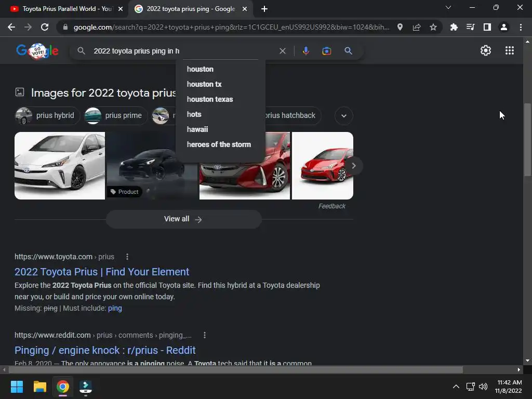
Task: Close the YouTube tab
Action: point(121,9)
